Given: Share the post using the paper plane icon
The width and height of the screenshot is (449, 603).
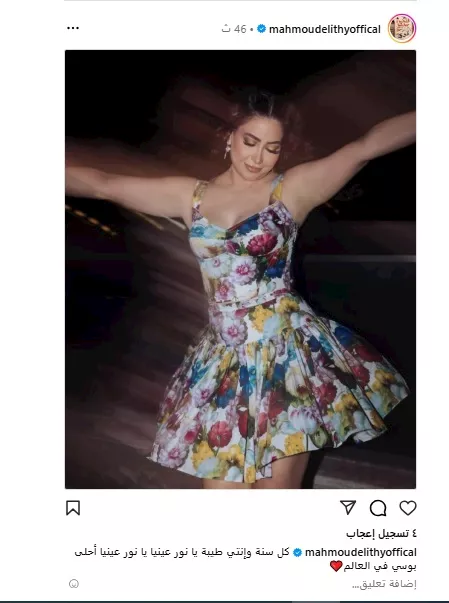Looking at the screenshot, I should pyautogui.click(x=348, y=508).
